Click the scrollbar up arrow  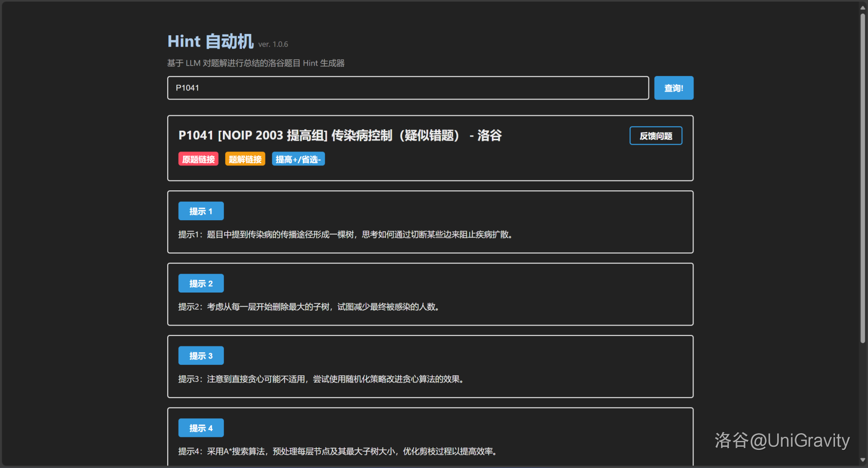(x=863, y=8)
